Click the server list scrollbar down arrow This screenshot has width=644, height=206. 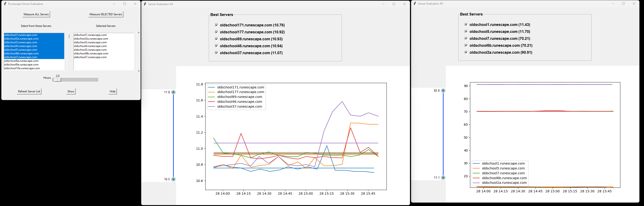139,71
